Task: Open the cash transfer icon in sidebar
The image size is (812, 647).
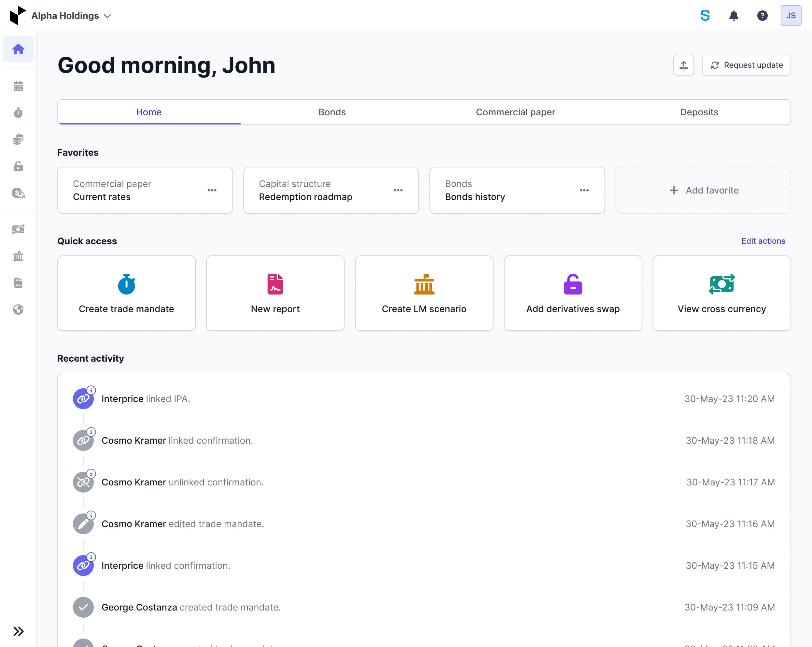Action: tap(18, 229)
